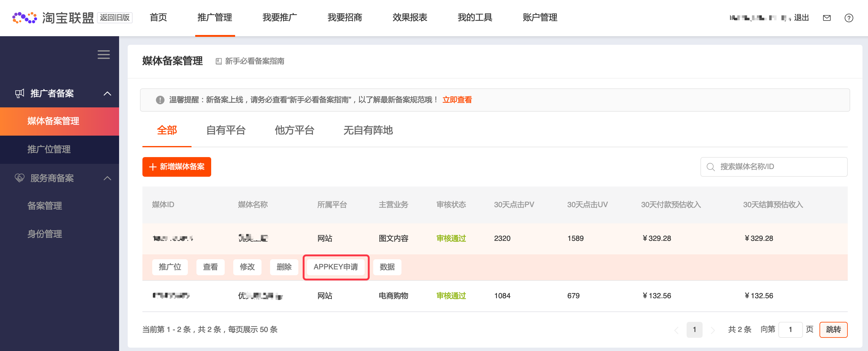
Task: Switch to the 自有平台 tab
Action: coord(226,130)
